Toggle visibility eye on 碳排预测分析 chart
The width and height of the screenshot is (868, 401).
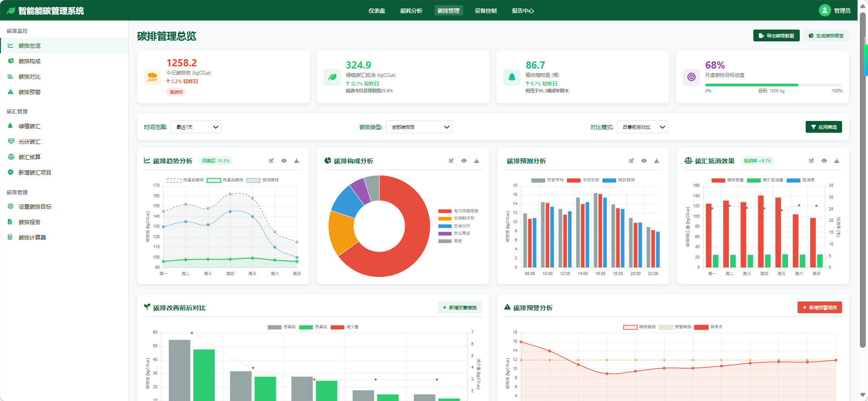coord(644,161)
